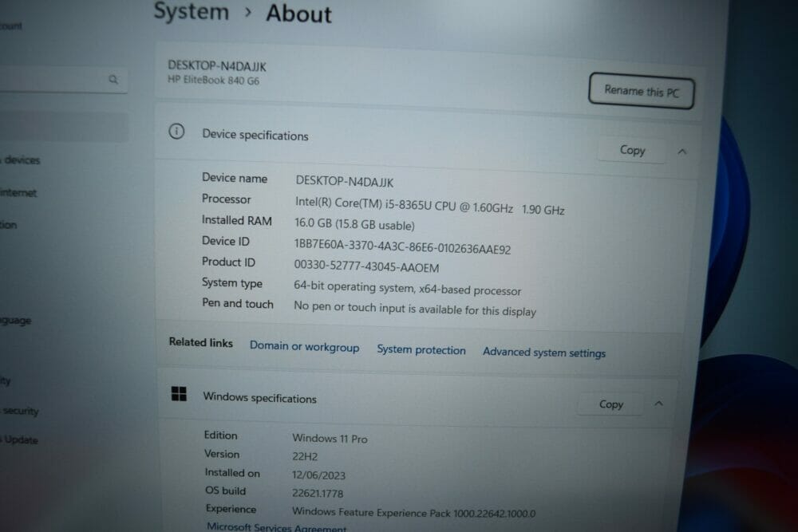Screen dimensions: 798x532
Task: Click the OS build label
Action: [226, 491]
